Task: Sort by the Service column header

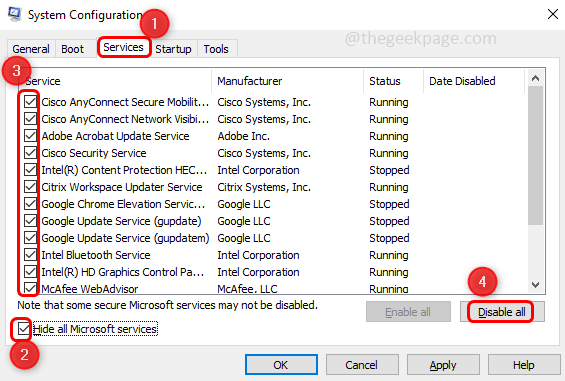Action: (x=115, y=81)
